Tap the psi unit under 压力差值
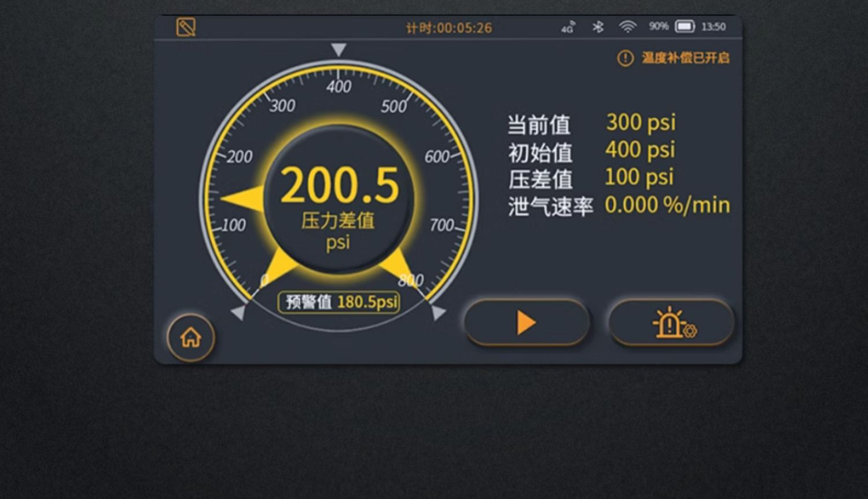868x499 pixels. (x=338, y=242)
